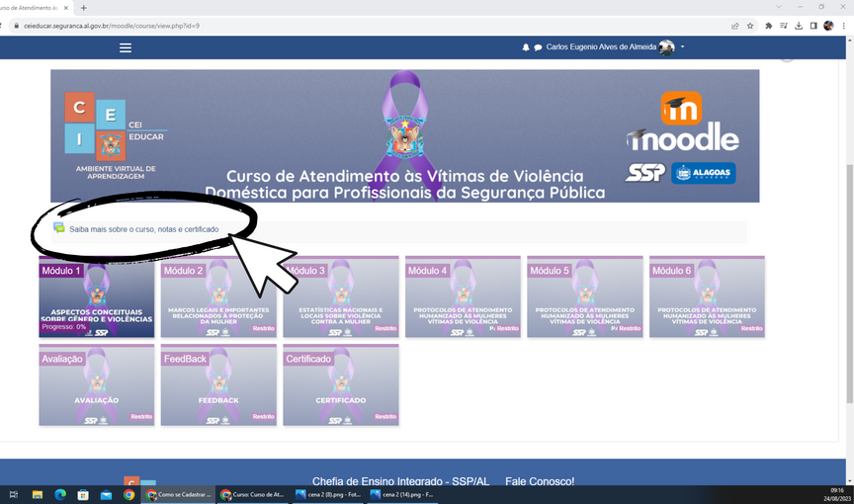Switch to 'cena 2 (14).png' Photos window

tap(402, 494)
